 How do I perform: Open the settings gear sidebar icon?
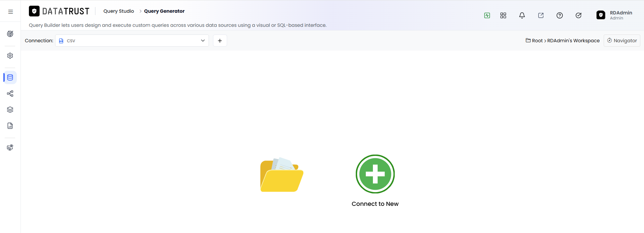pyautogui.click(x=10, y=56)
